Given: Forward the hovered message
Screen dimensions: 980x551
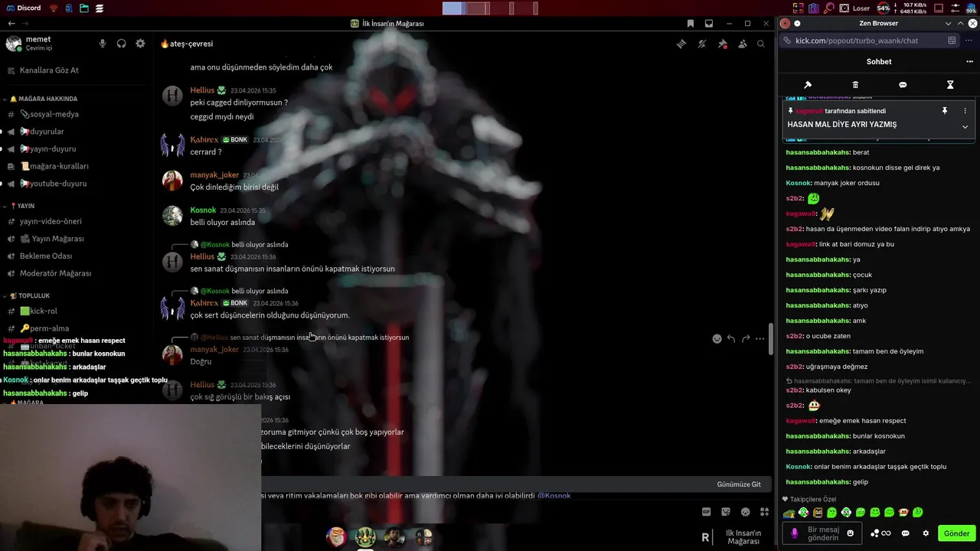Looking at the screenshot, I should coord(746,338).
